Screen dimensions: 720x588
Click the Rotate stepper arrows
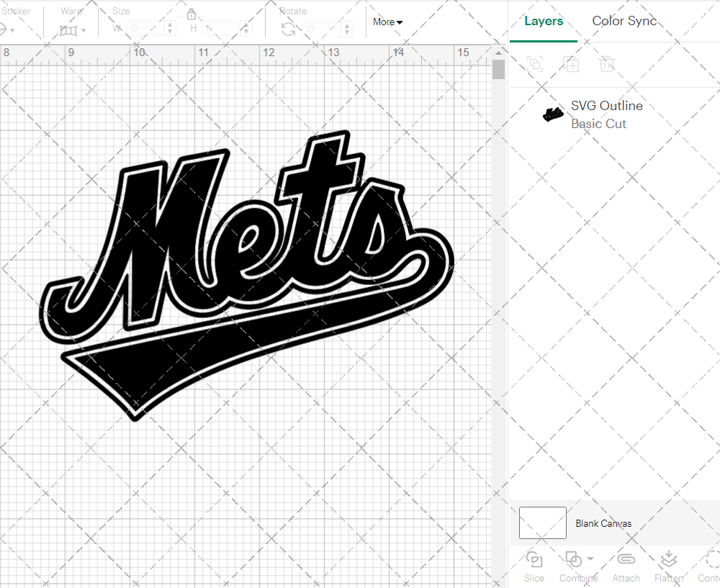pos(347,29)
